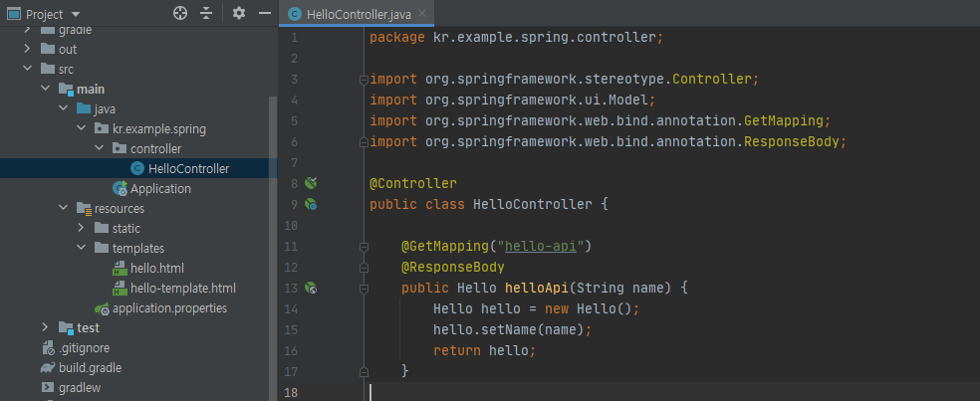The width and height of the screenshot is (980, 401).
Task: Expand the static folder
Action: (x=82, y=229)
